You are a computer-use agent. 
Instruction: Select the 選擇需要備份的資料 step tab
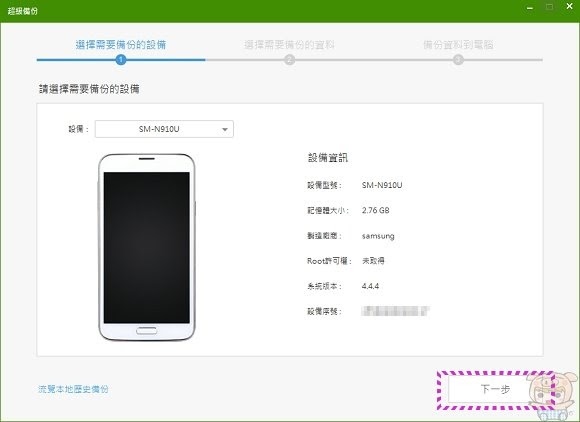289,45
